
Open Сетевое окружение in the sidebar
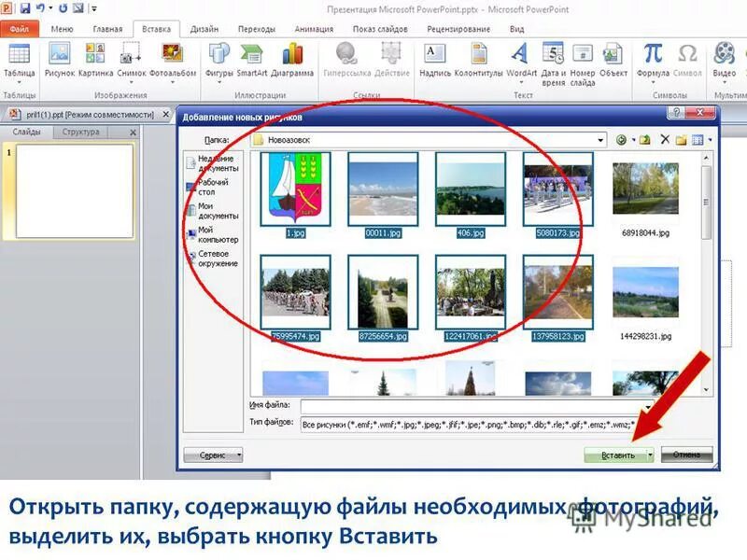[x=213, y=259]
